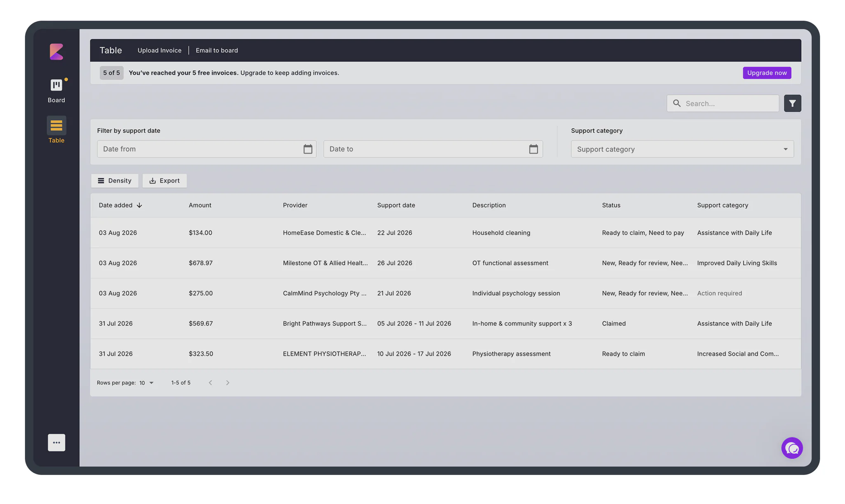
Task: Toggle the filter funnel icon
Action: click(793, 104)
